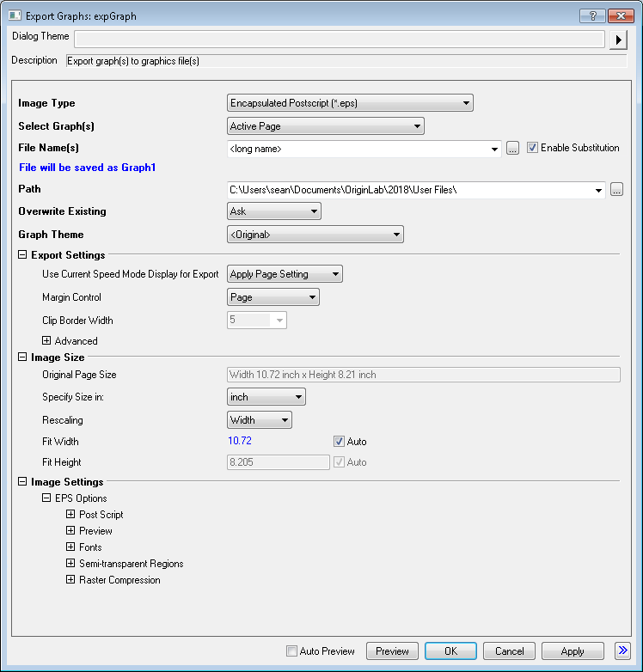Click the Preview button
Image resolution: width=643 pixels, height=672 pixels.
click(x=392, y=651)
